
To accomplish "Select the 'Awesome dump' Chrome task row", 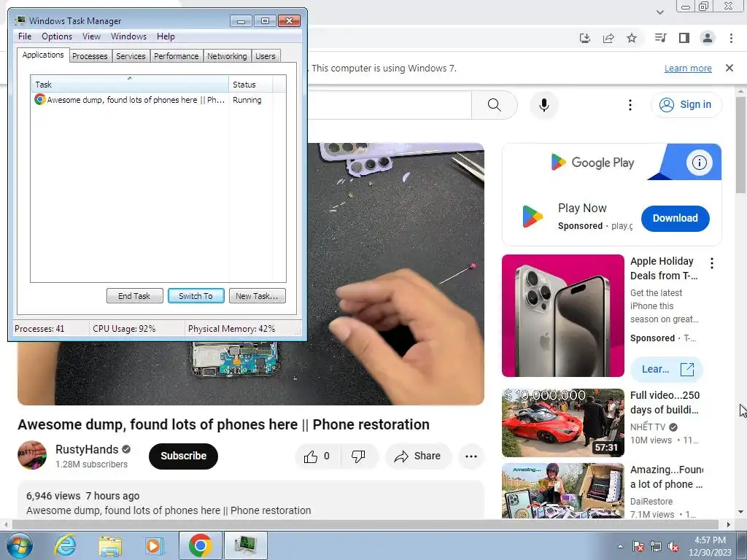I will tap(153, 100).
